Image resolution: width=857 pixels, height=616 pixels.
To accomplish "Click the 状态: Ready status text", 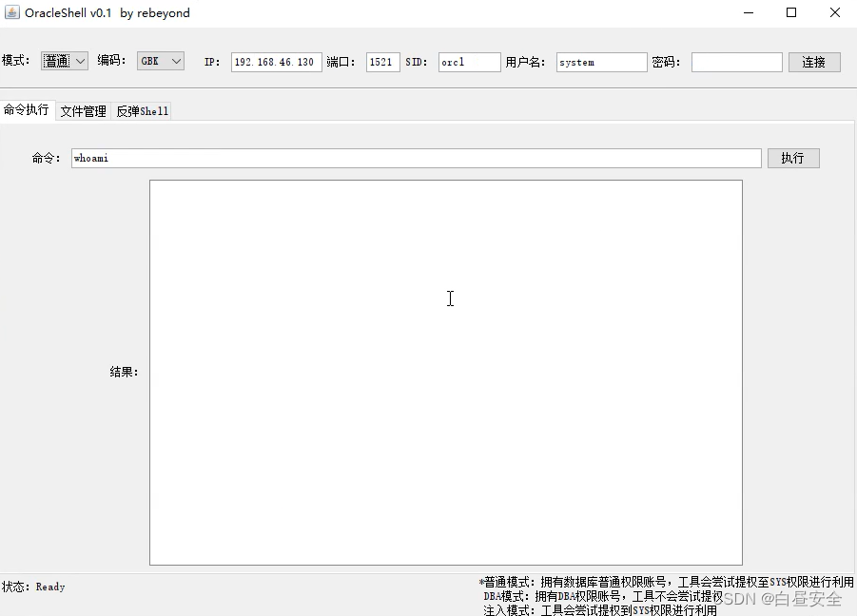I will 33,587.
